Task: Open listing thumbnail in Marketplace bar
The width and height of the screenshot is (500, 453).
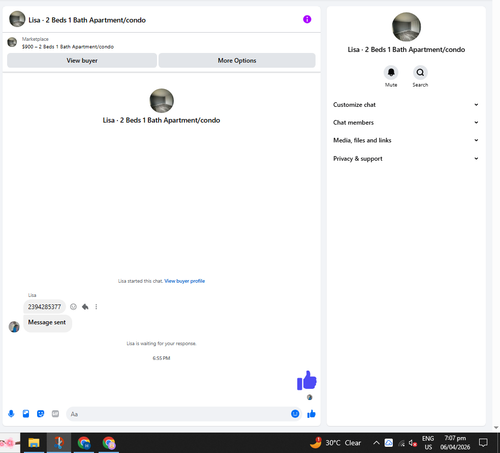Action: pos(12,42)
